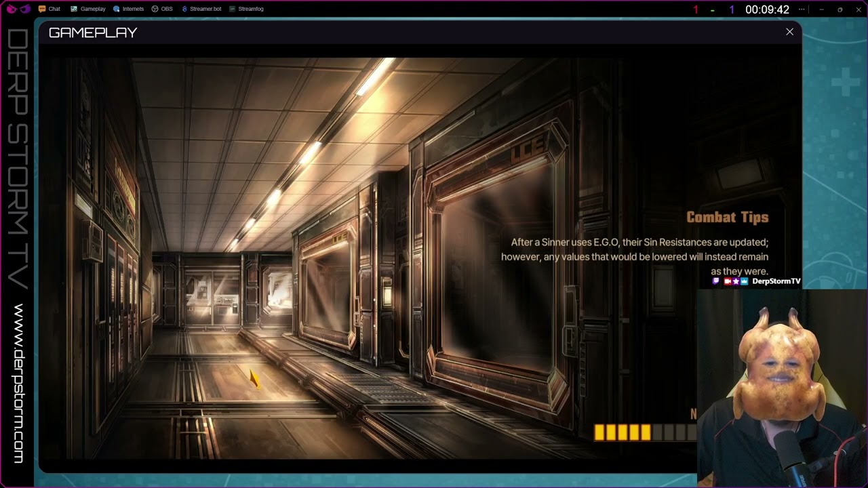Screen dimensions: 868x488
Task: Click the Twitch icon beside DerpStormTV
Action: (716, 281)
